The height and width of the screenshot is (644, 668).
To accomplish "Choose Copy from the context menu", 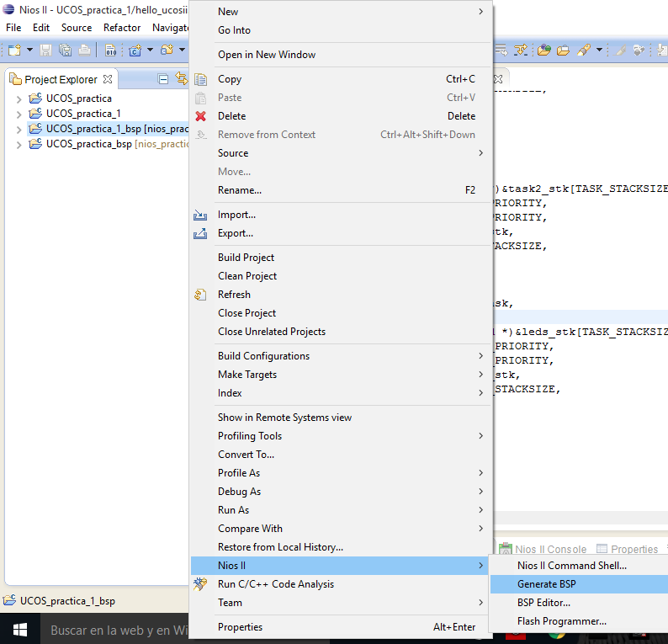I will (341, 79).
